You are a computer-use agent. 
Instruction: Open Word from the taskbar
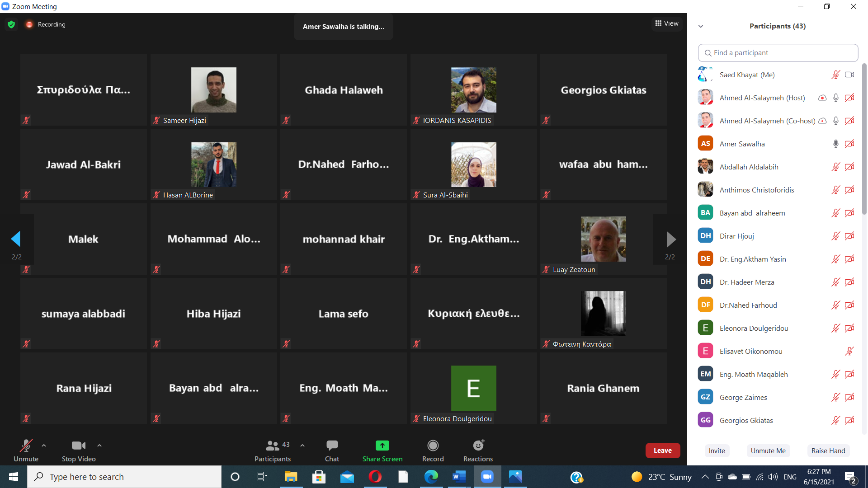pyautogui.click(x=459, y=477)
